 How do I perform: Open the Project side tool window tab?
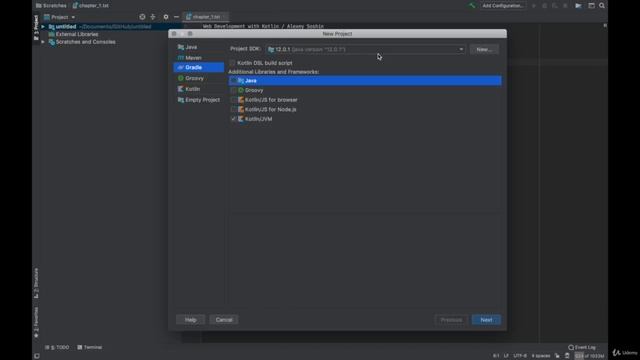(x=36, y=27)
